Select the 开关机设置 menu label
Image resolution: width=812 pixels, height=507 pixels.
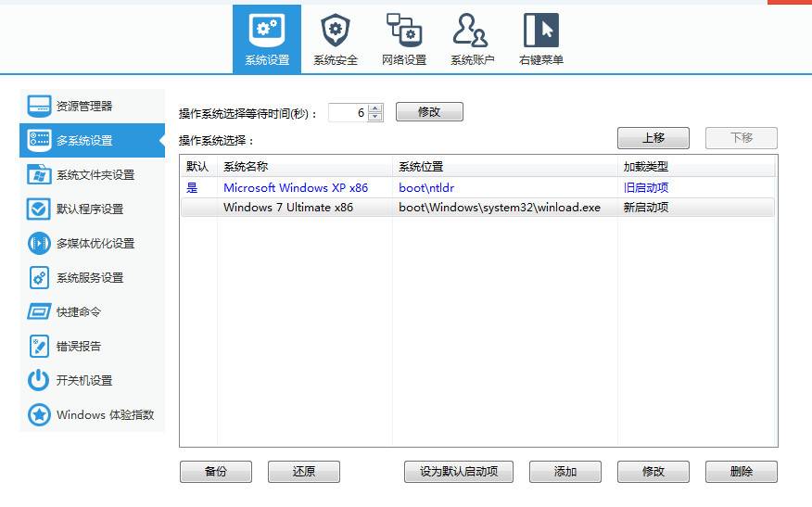tap(84, 381)
